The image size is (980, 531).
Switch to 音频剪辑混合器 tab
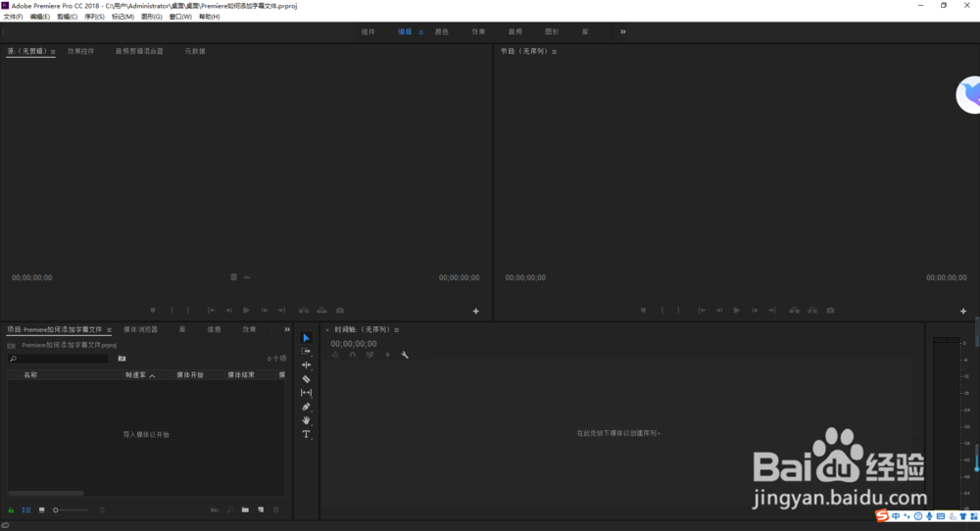(139, 51)
